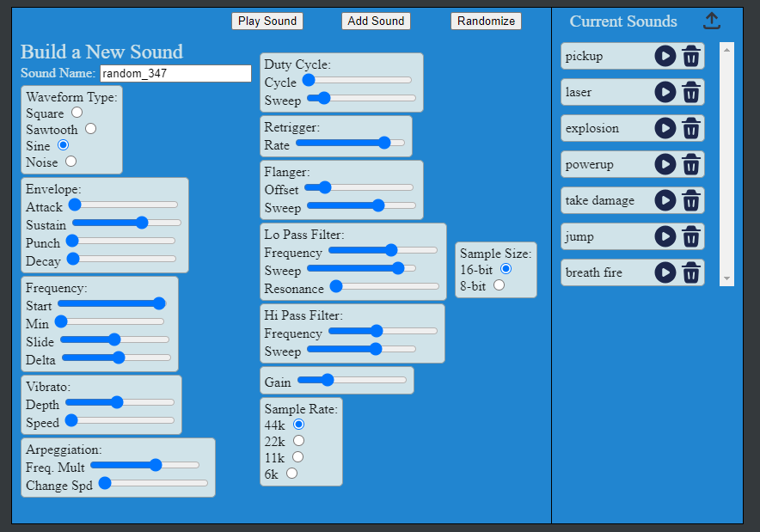
Task: Play the breath fire sound
Action: point(665,272)
